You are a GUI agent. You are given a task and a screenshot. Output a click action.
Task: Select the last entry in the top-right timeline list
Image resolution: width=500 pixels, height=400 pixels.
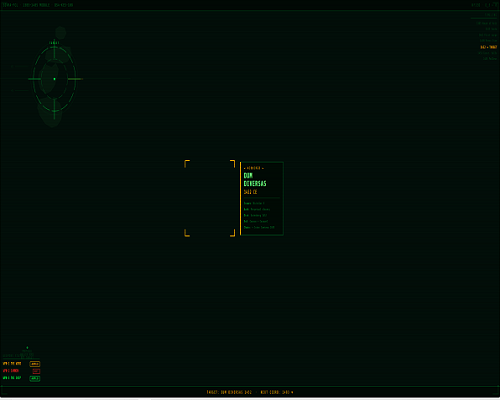coord(490,59)
